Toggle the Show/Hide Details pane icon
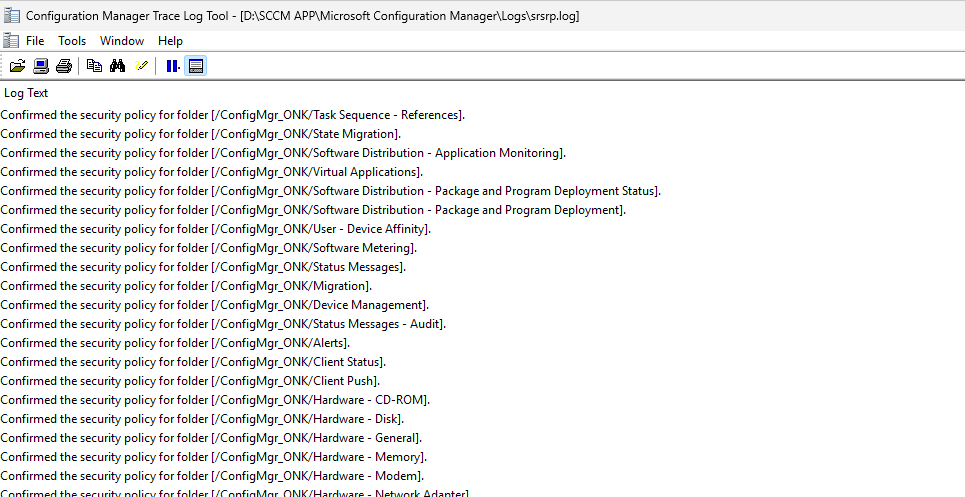The height and width of the screenshot is (497, 965). click(196, 66)
